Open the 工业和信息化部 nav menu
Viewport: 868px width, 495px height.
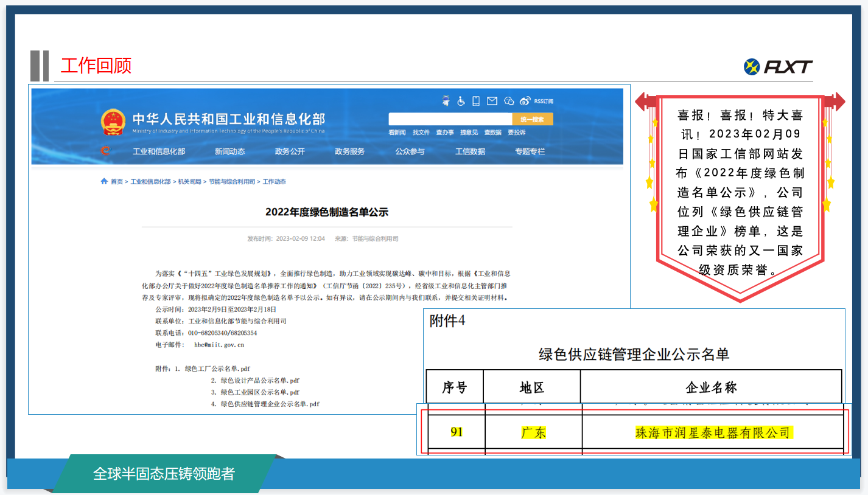[x=159, y=151]
